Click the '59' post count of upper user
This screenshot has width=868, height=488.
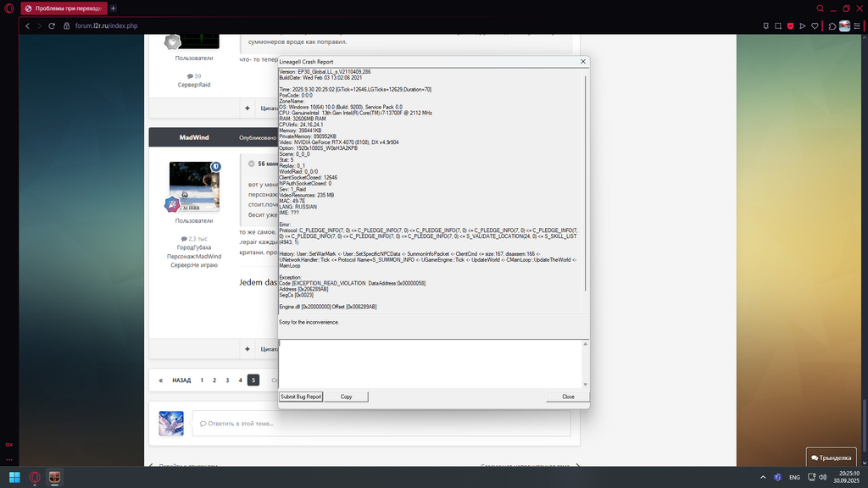point(194,76)
